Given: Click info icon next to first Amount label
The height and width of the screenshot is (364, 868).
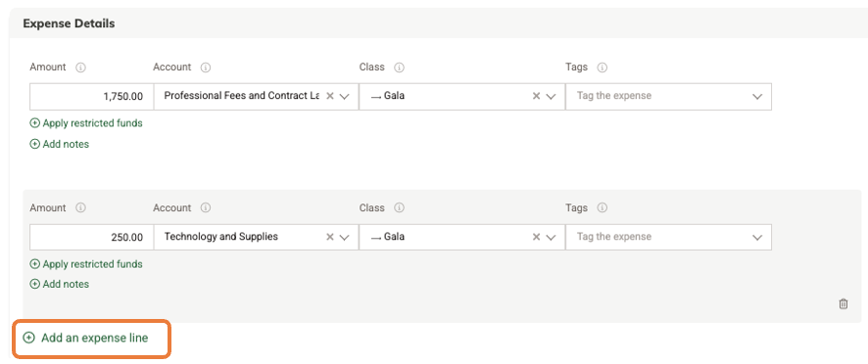Looking at the screenshot, I should tap(80, 68).
